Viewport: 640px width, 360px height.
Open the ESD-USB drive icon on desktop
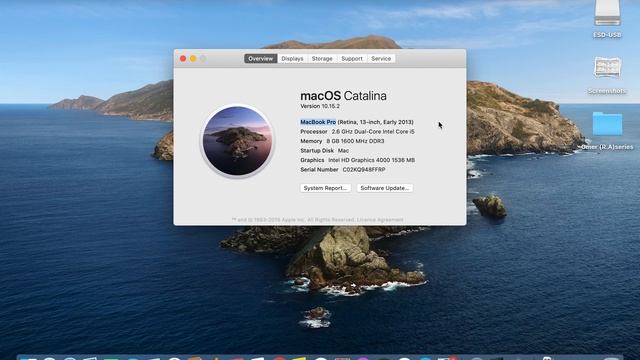607,13
